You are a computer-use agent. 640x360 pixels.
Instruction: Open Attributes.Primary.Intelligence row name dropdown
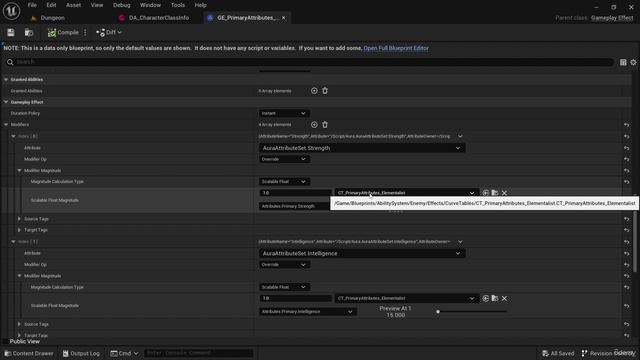pos(307,312)
